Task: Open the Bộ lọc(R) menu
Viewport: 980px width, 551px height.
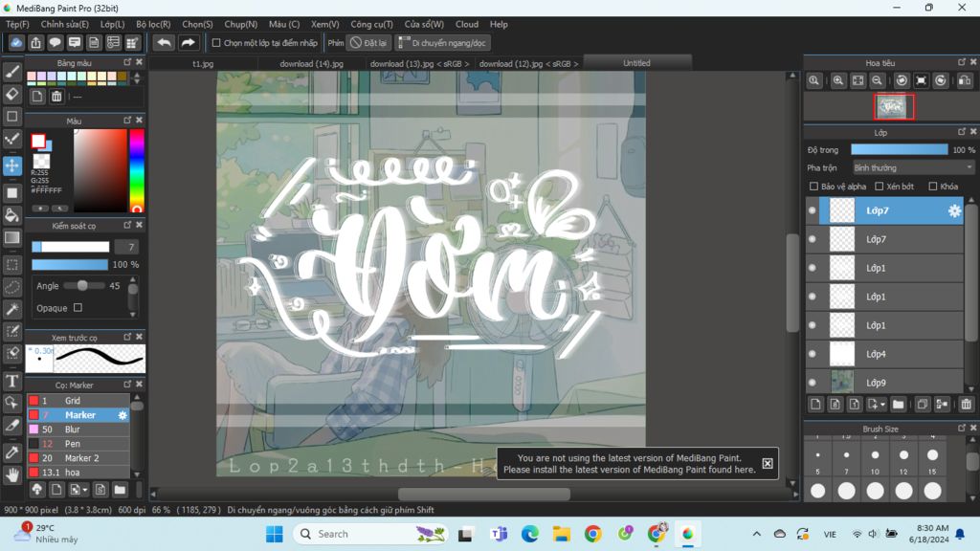Action: 153,24
